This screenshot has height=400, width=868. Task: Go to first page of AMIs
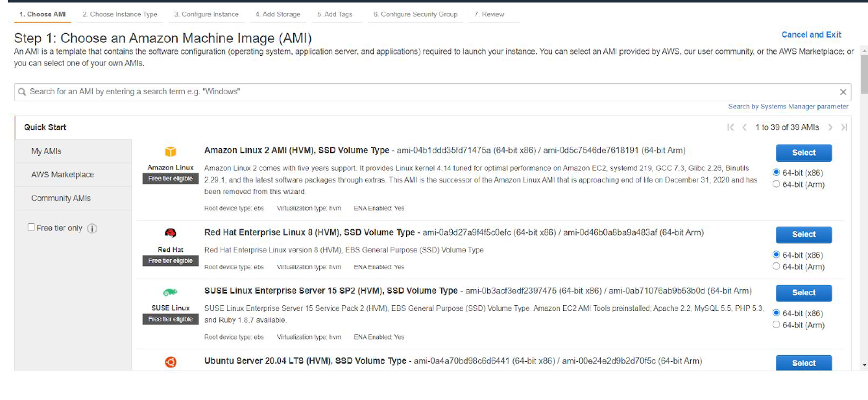pos(730,127)
